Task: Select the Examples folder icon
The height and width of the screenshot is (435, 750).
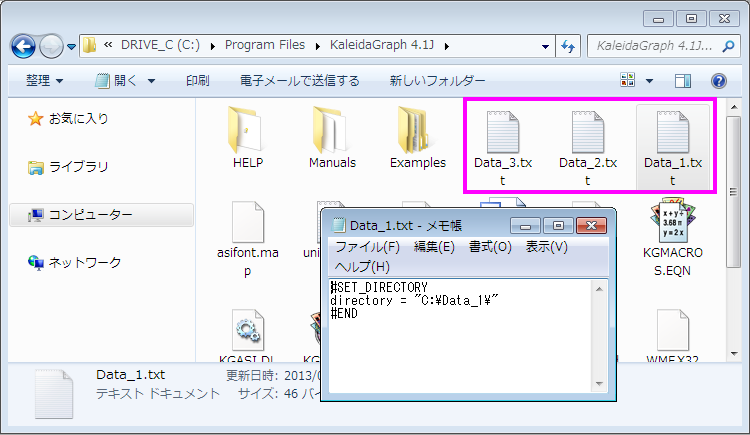Action: click(417, 129)
